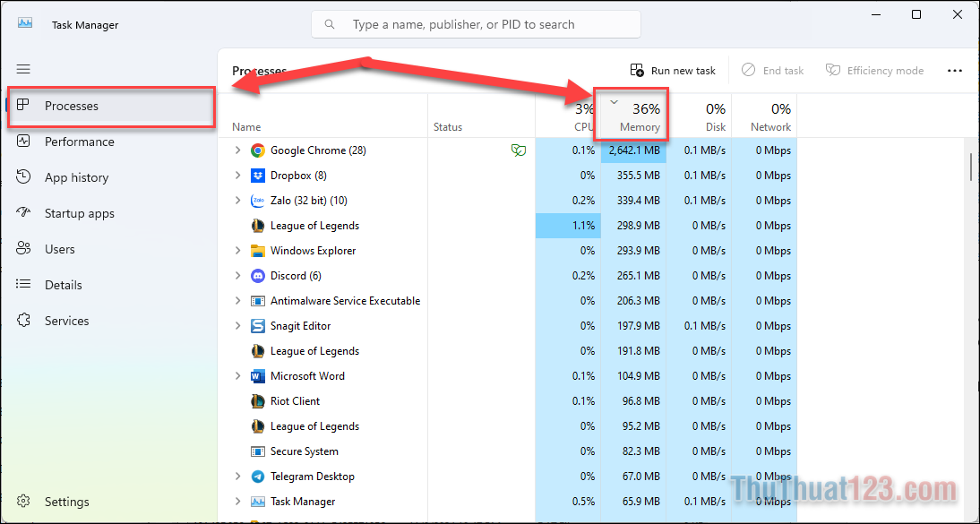Screen dimensions: 980x524
Task: Click the Google Chrome icon
Action: click(257, 150)
